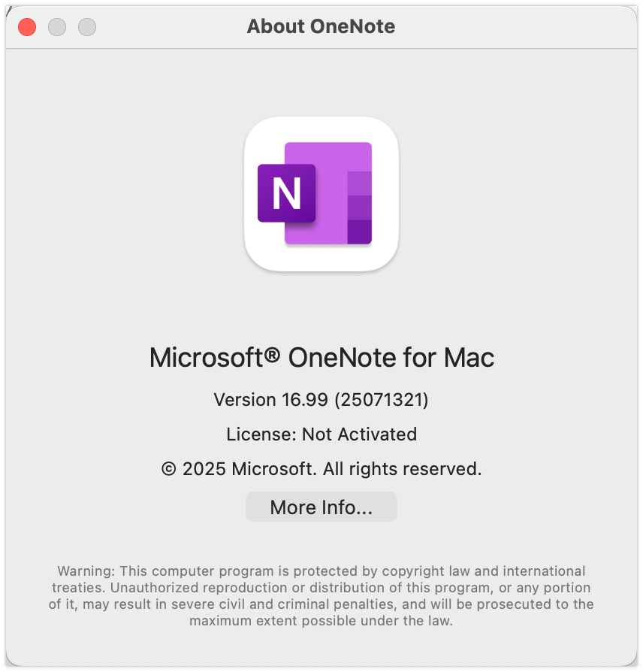643x672 pixels.
Task: Click the last line of the copyright warning
Action: coord(321,621)
